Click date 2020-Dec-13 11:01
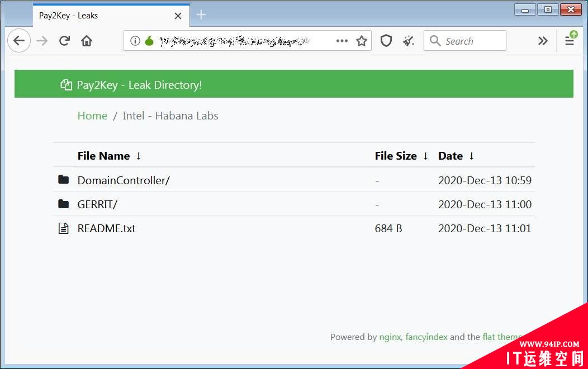The image size is (588, 369). [485, 228]
